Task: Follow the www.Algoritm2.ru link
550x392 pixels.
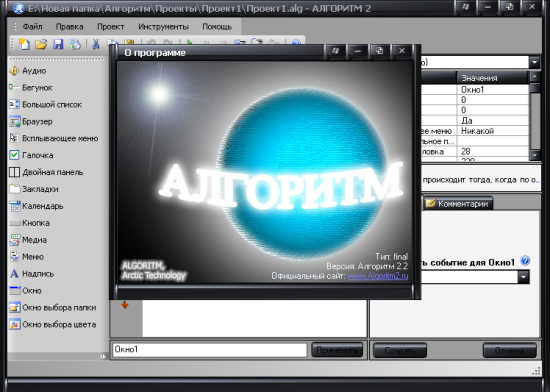Action: [x=378, y=276]
